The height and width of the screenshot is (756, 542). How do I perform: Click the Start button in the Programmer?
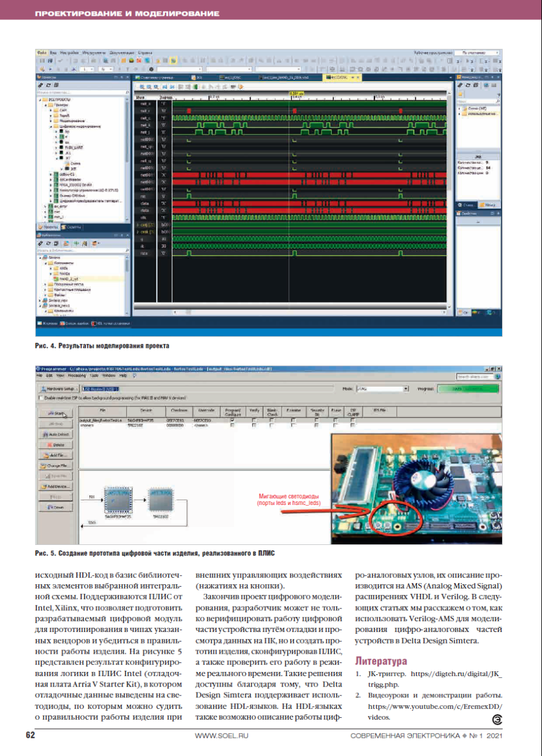click(x=54, y=414)
